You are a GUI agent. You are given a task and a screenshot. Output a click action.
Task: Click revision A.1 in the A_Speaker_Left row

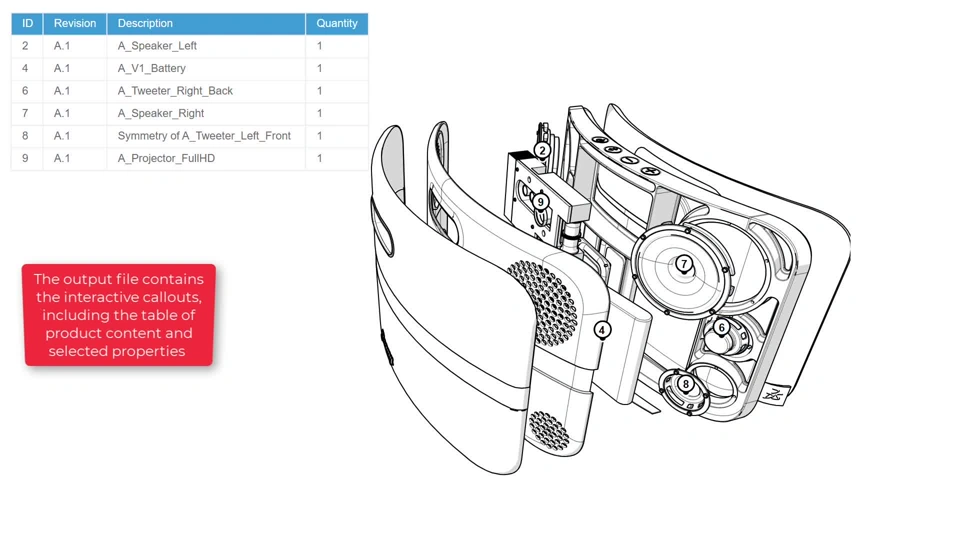tap(75, 46)
